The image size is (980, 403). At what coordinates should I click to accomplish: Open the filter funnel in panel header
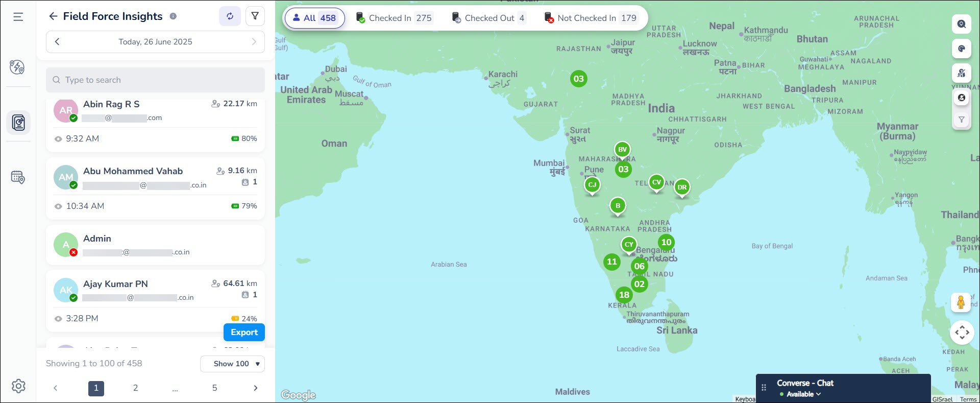tap(255, 16)
